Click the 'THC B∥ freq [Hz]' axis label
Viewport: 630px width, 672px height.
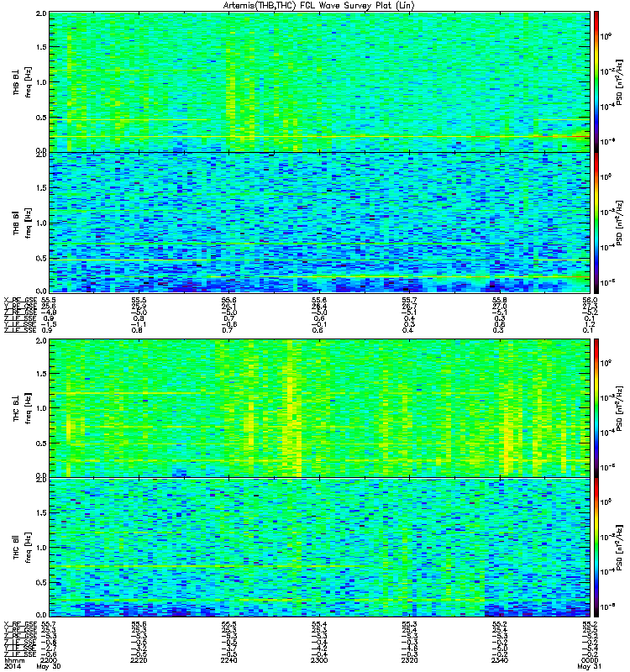click(x=22, y=547)
